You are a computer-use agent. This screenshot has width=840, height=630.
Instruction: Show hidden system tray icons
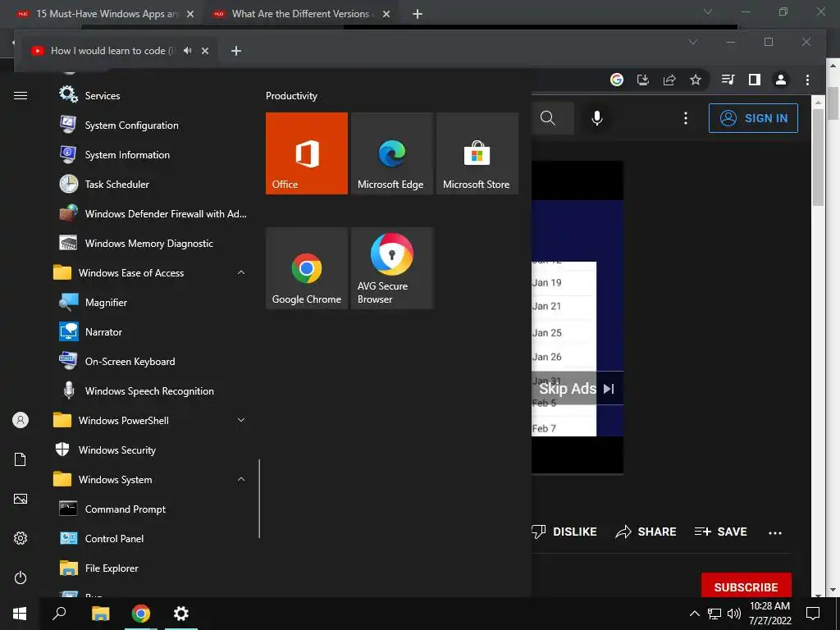point(694,614)
